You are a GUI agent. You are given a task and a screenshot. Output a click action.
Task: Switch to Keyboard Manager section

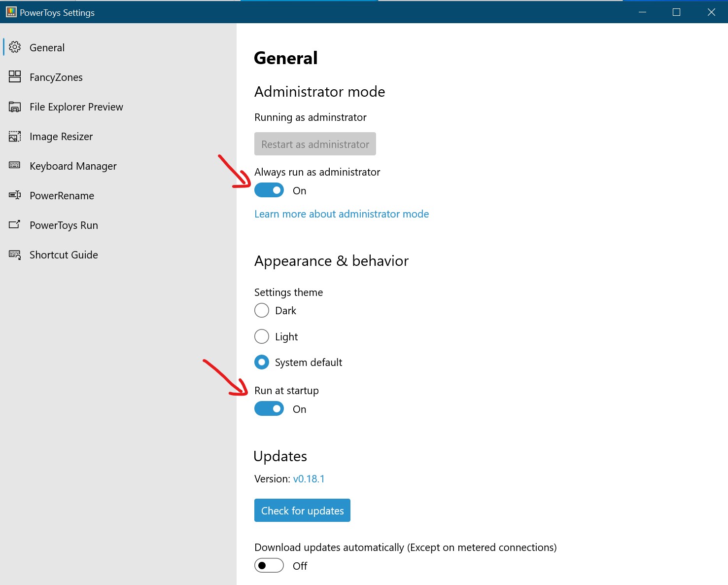click(x=73, y=166)
